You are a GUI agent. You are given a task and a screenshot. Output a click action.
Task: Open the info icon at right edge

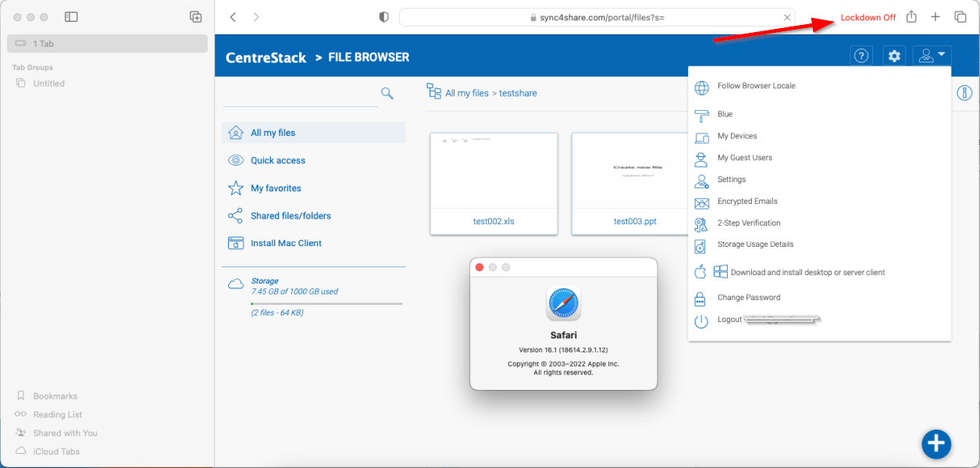965,94
